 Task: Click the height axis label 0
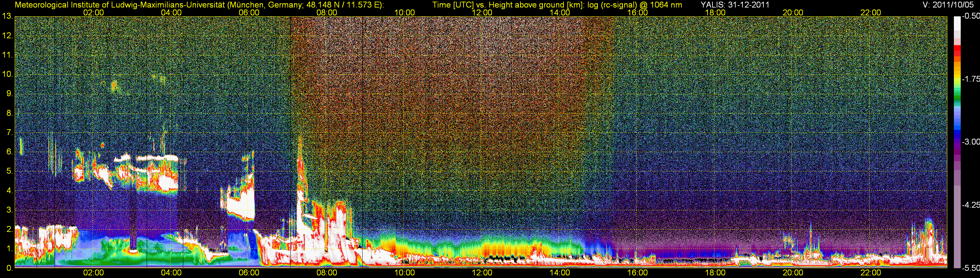click(x=9, y=268)
